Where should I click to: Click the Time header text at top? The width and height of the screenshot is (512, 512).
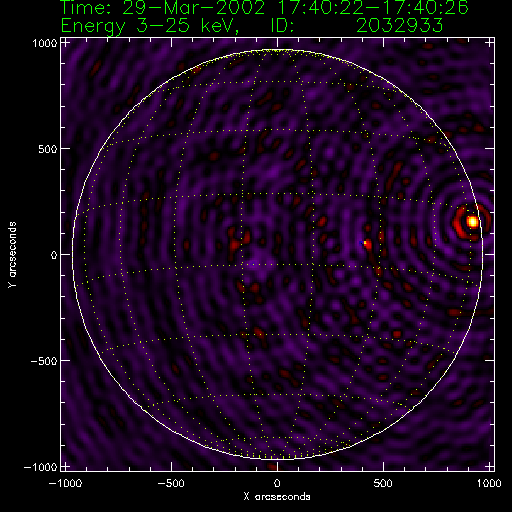[264, 7]
